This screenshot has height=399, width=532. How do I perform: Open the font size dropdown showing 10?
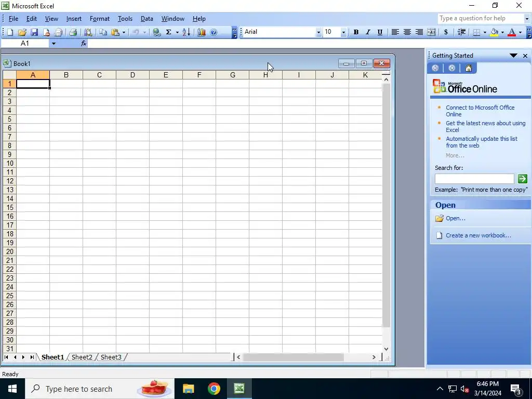coord(343,32)
